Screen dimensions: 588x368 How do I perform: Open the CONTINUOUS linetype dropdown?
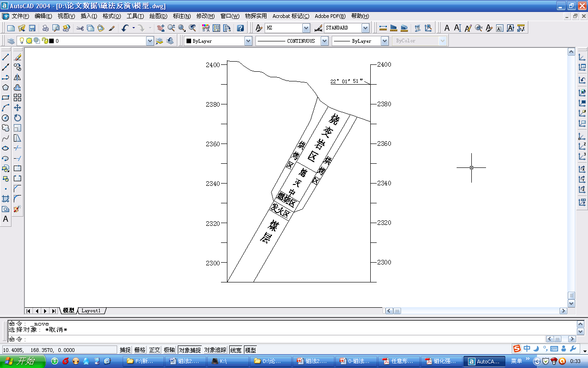325,41
